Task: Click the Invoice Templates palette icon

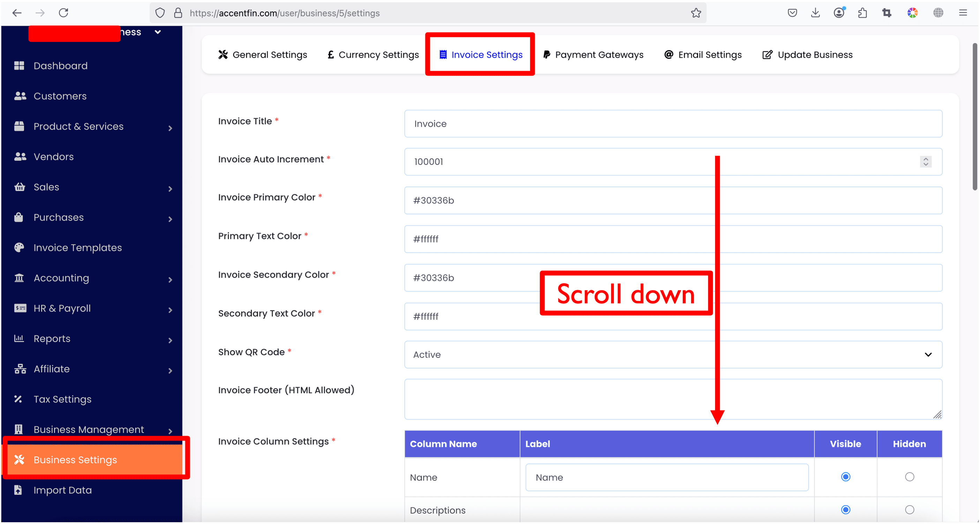Action: tap(19, 248)
